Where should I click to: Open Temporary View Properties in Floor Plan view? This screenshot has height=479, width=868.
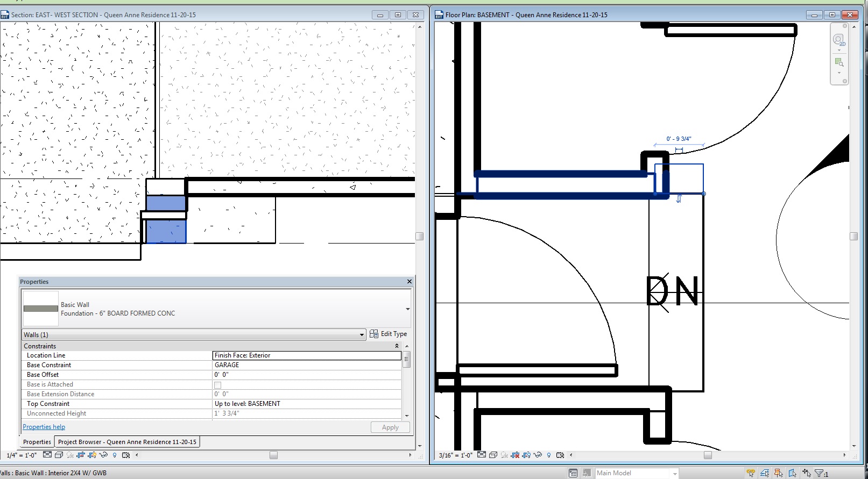560,455
